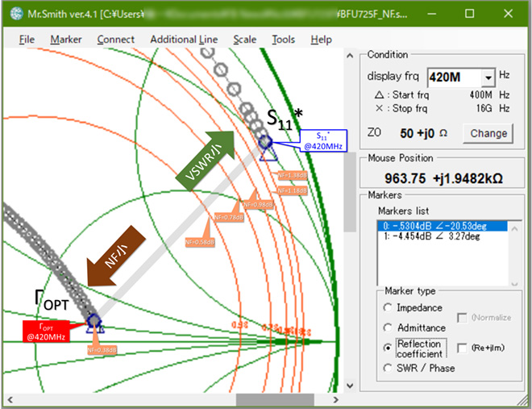Select the Impedance marker type
Viewport: 532px width, 409px height.
pyautogui.click(x=389, y=307)
